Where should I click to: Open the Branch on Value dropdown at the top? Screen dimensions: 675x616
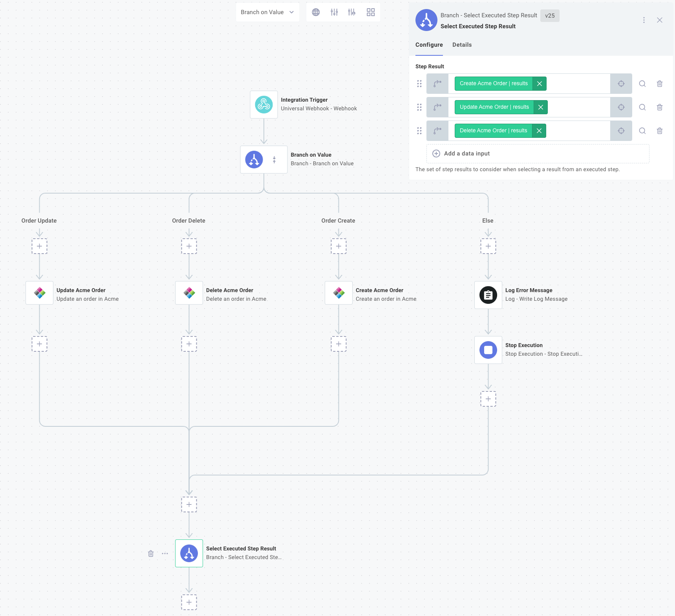point(267,12)
